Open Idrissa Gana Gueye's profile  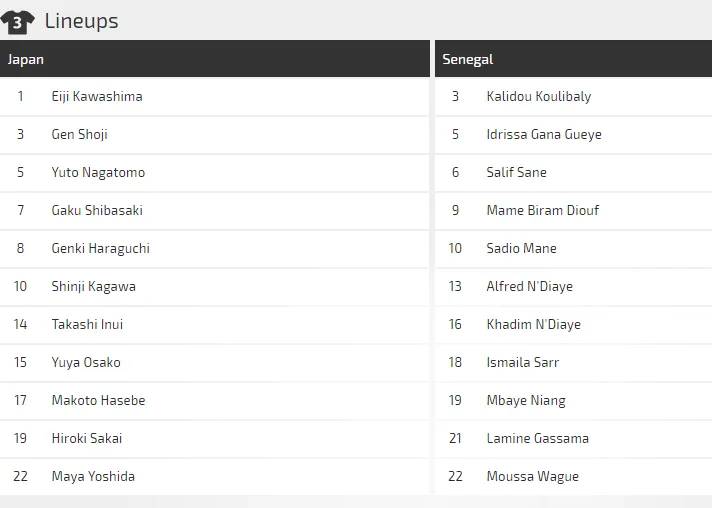[543, 135]
